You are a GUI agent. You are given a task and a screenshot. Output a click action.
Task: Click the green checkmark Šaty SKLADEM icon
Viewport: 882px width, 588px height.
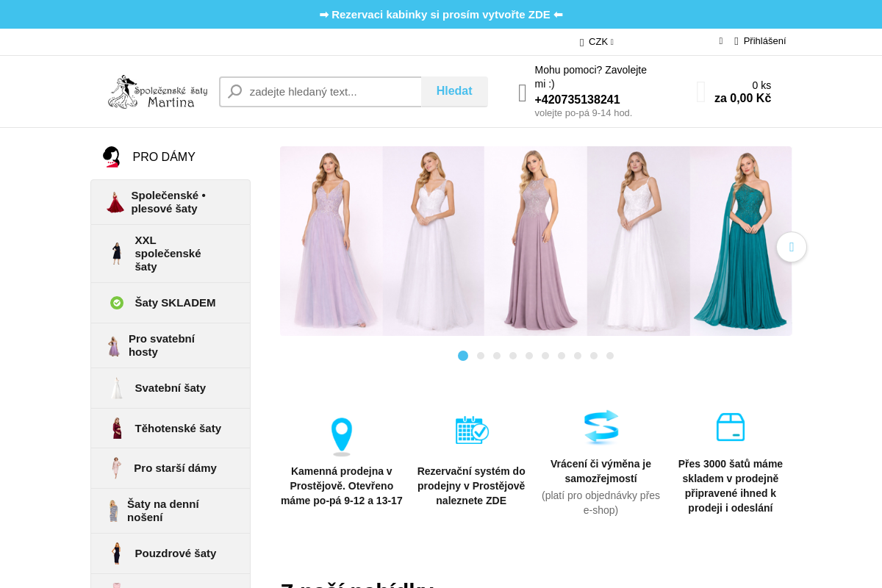click(117, 303)
